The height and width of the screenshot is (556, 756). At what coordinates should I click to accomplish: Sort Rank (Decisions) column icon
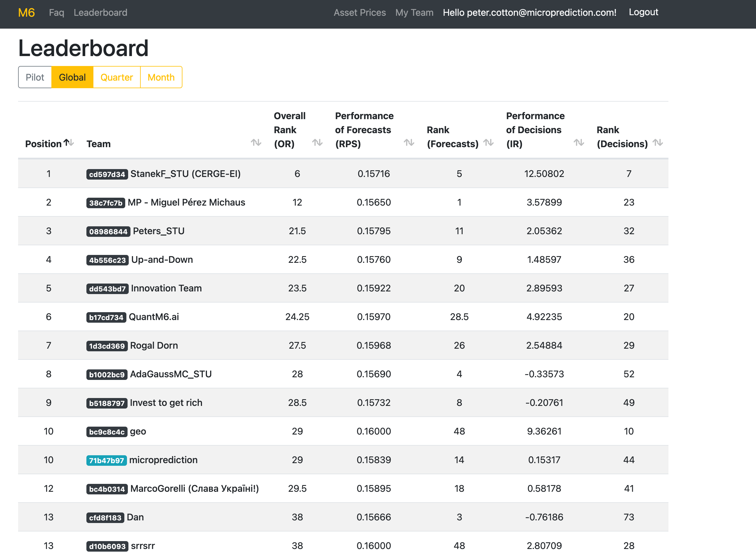click(657, 143)
